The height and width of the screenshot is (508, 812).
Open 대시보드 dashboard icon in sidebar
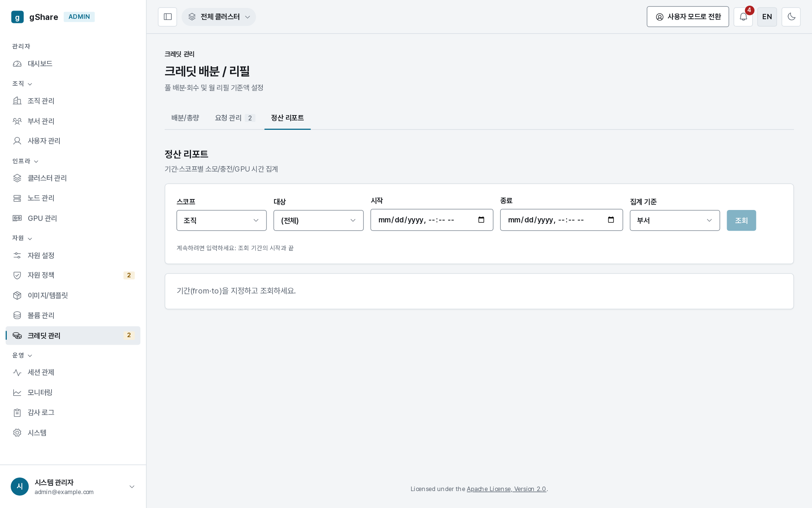tap(17, 64)
